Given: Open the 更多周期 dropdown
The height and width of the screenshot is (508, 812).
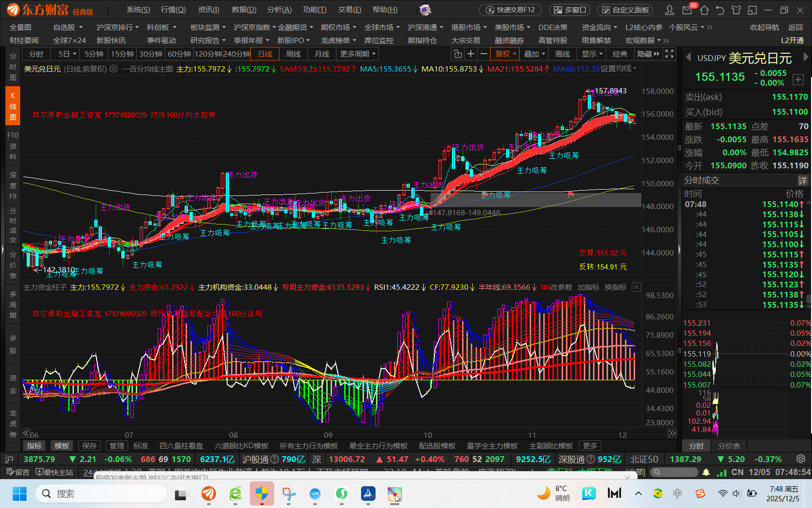Looking at the screenshot, I should point(358,54).
